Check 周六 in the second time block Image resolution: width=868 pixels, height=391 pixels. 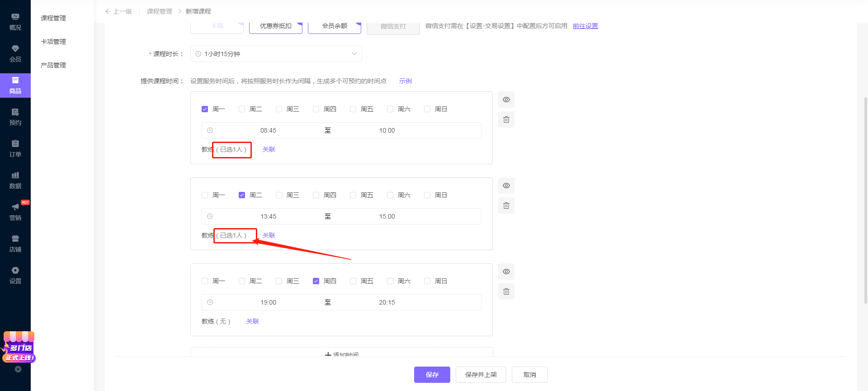[390, 195]
